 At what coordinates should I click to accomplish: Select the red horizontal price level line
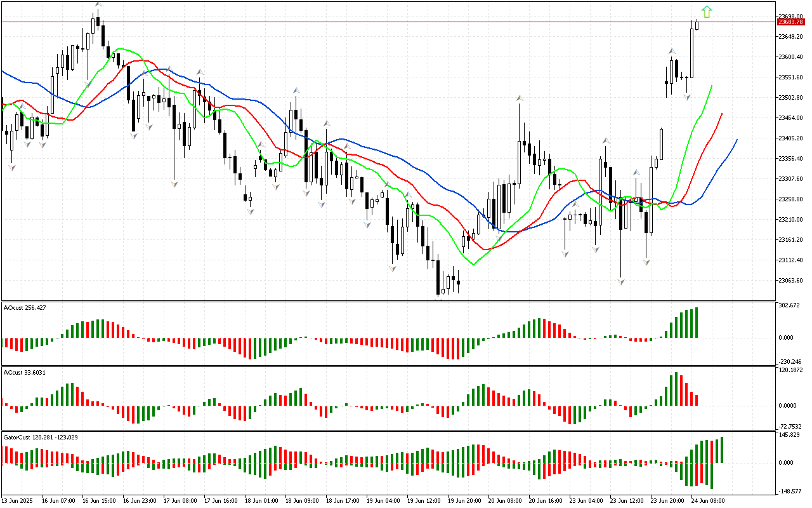[x=381, y=22]
